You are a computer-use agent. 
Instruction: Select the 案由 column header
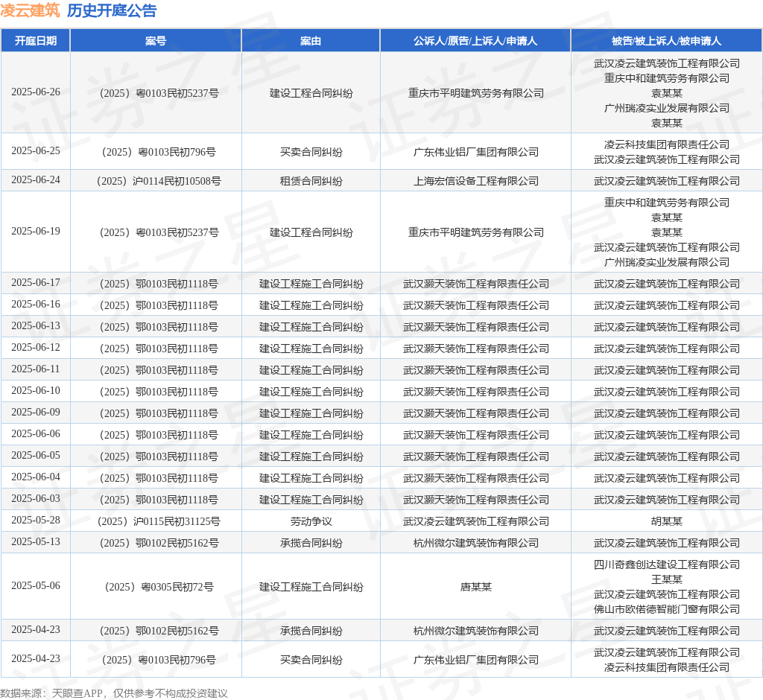[311, 41]
